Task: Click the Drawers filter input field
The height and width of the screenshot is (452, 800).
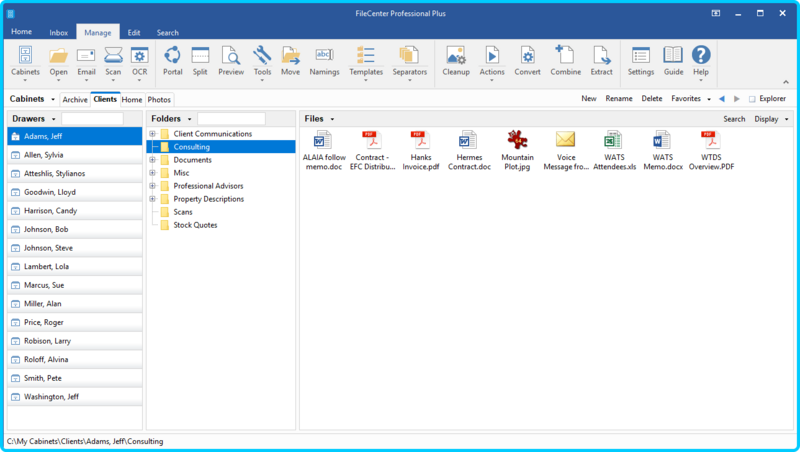Action: (92, 119)
